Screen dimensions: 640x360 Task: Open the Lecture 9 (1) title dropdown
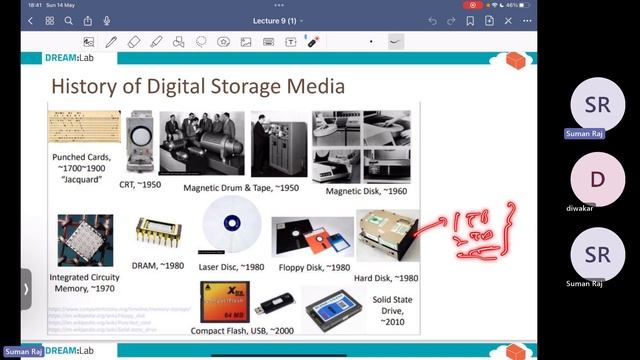click(278, 21)
